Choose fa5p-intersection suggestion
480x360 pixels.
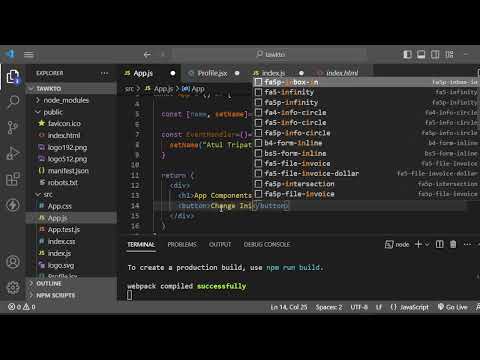(366, 184)
